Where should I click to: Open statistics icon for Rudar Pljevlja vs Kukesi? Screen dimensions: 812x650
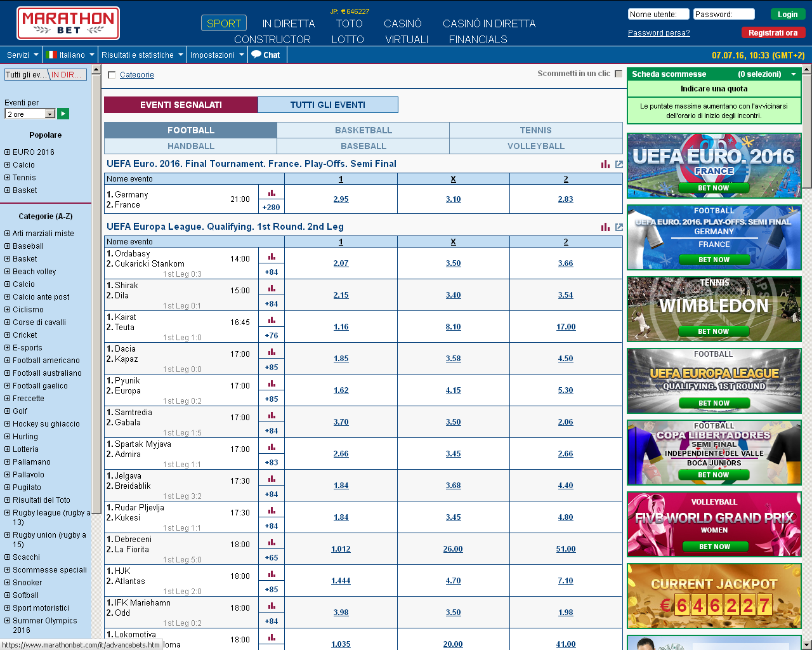coord(272,510)
